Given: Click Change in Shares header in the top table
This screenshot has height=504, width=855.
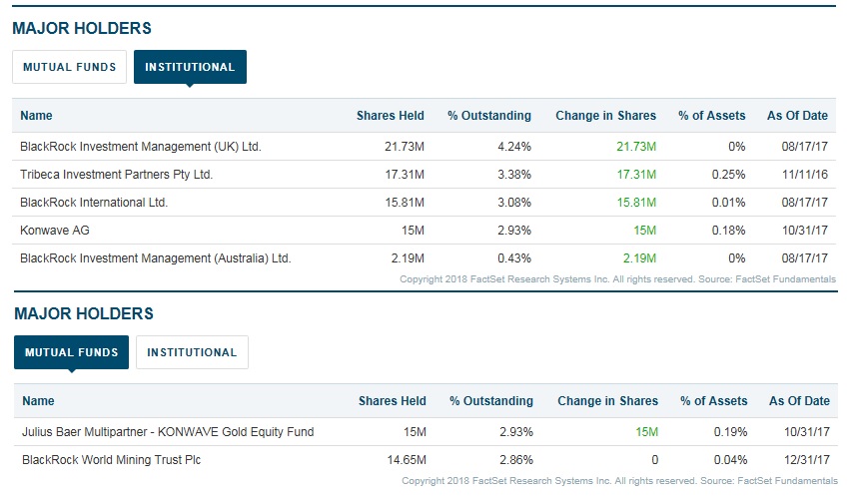Looking at the screenshot, I should tap(605, 116).
